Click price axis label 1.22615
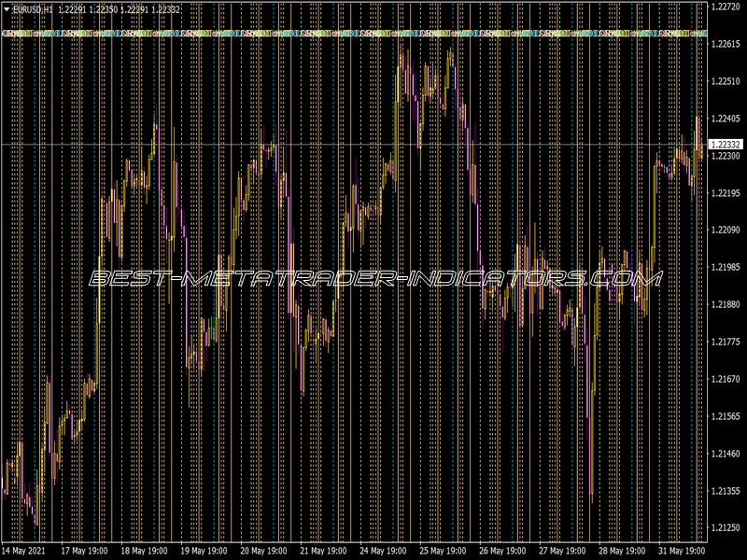Viewport: 747px width, 560px height. click(726, 44)
